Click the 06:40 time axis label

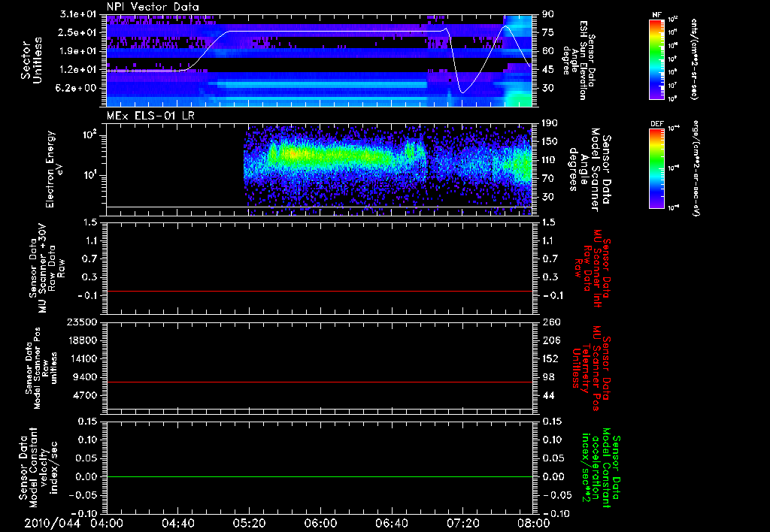pyautogui.click(x=391, y=523)
